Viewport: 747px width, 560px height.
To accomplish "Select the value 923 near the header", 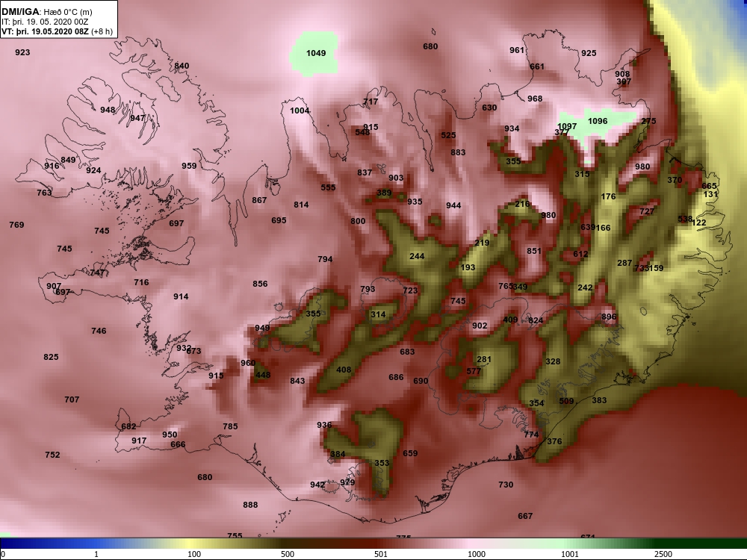I will (x=22, y=52).
